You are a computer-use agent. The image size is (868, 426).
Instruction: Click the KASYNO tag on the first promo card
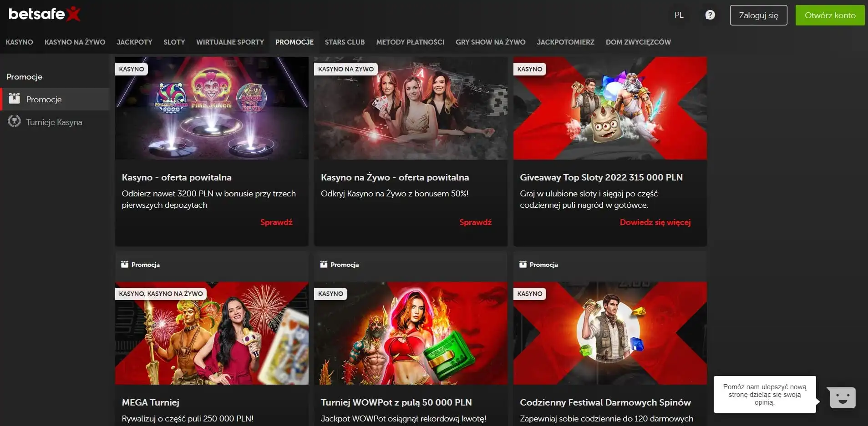pyautogui.click(x=132, y=69)
